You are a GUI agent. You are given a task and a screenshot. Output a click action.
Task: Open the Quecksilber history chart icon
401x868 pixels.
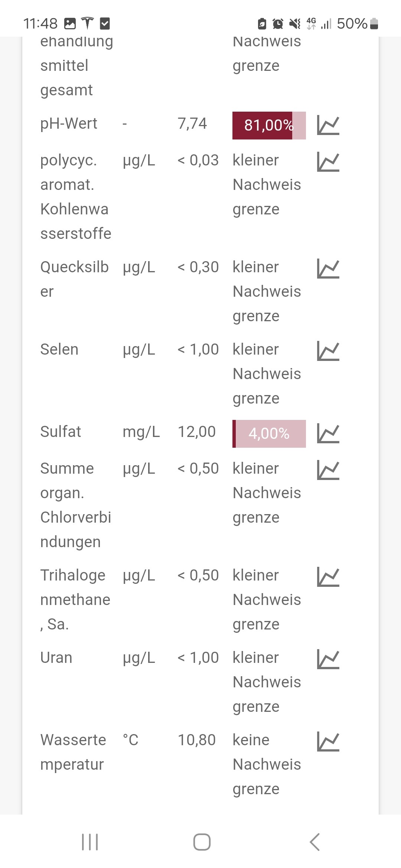pos(328,269)
